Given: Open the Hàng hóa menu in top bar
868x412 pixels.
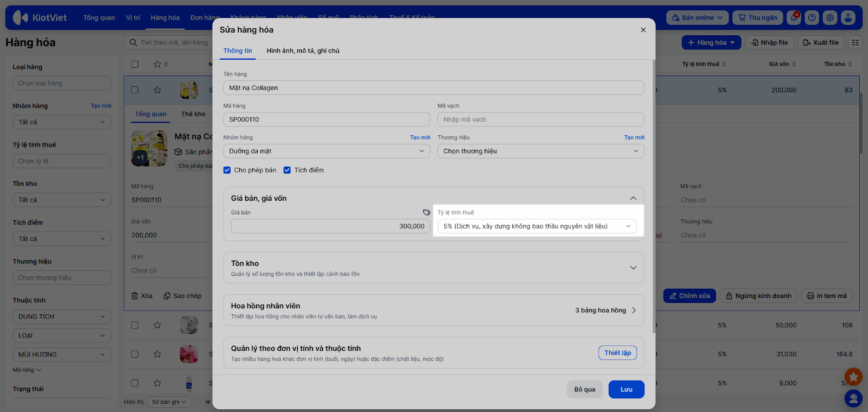Looking at the screenshot, I should click(165, 18).
